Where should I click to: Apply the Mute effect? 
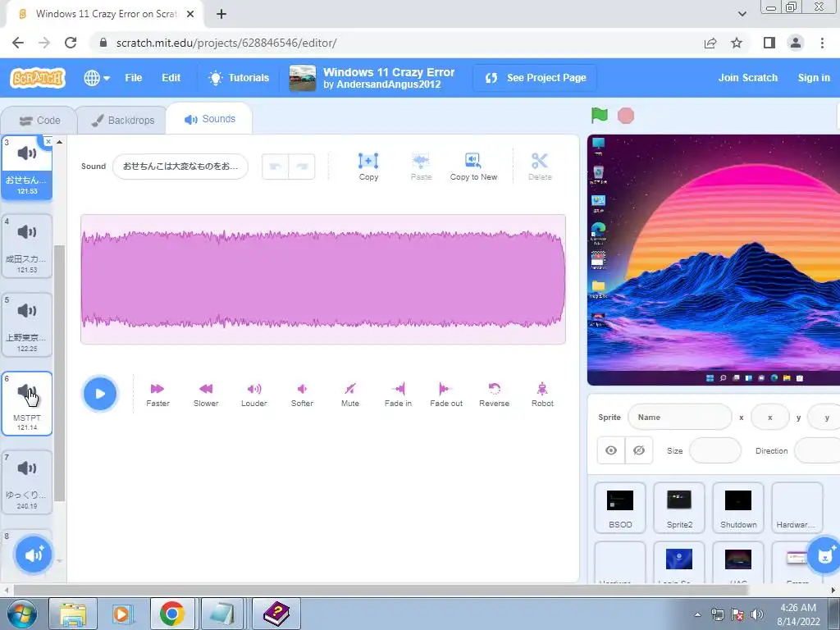pyautogui.click(x=349, y=395)
